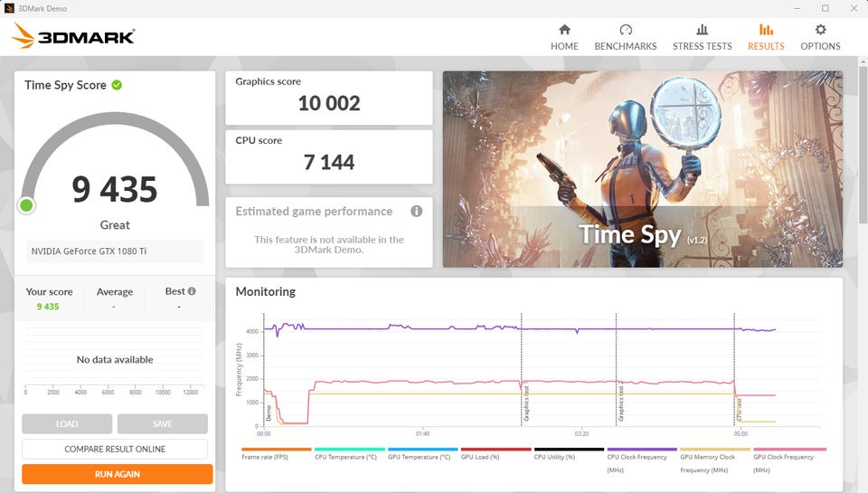This screenshot has height=493, width=868.
Task: Click the Demo marker in monitoring chart
Action: (269, 413)
